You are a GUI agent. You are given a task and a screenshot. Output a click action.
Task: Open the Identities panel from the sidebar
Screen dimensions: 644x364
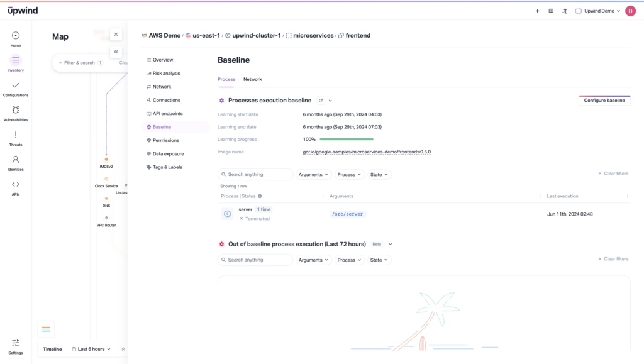16,162
